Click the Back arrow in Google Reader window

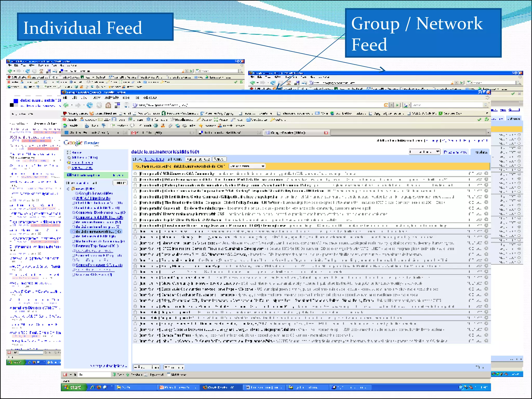pyautogui.click(x=66, y=105)
